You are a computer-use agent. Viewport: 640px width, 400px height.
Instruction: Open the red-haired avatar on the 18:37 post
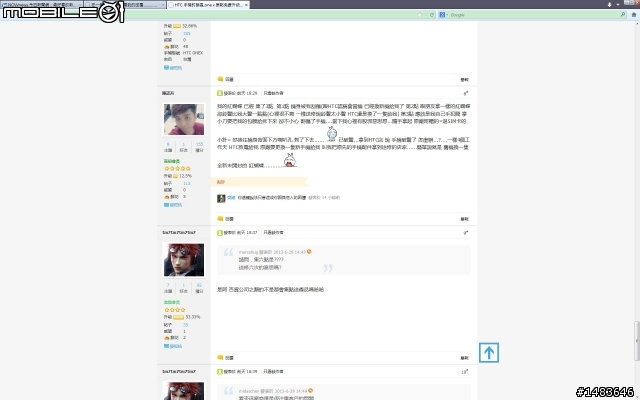point(184,260)
